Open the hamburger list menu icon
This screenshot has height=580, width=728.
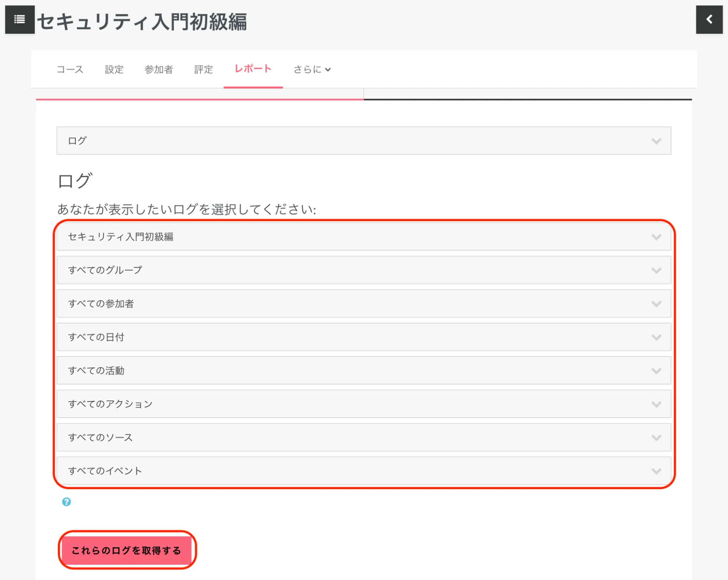pyautogui.click(x=20, y=20)
